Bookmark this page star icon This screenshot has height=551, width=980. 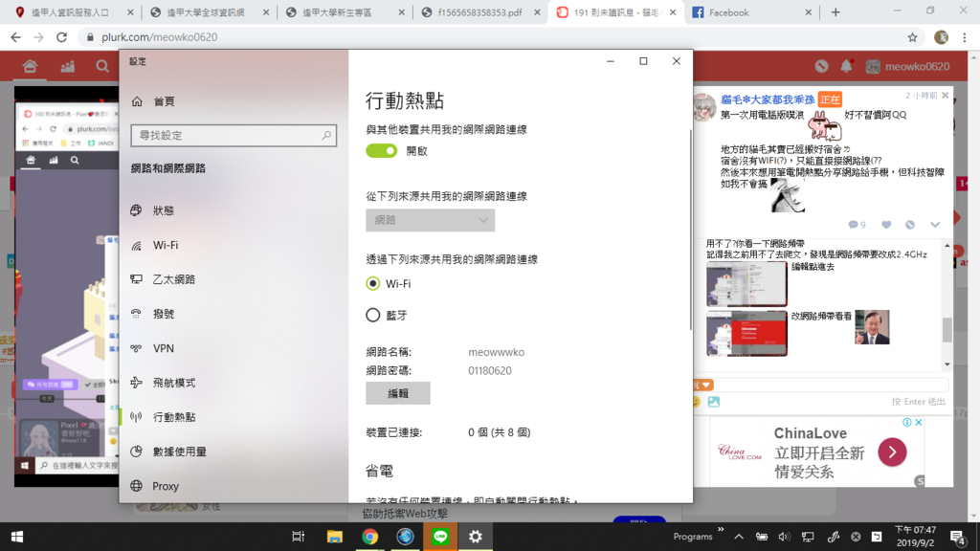pyautogui.click(x=912, y=37)
